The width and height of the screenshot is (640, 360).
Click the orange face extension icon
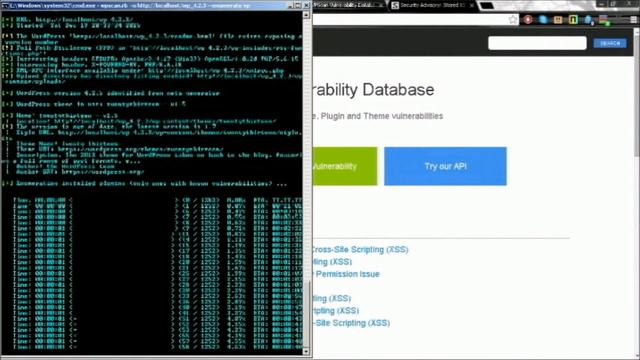[x=558, y=20]
